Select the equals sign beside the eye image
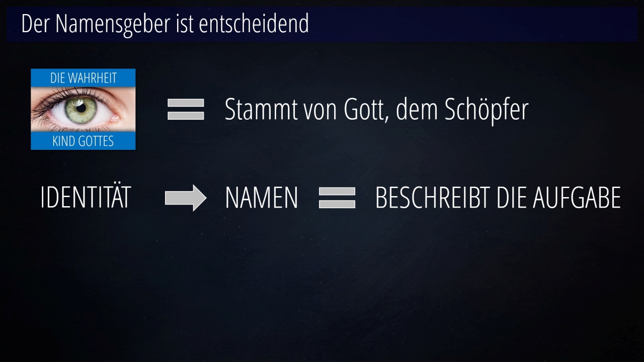Image resolution: width=644 pixels, height=362 pixels. coord(186,109)
